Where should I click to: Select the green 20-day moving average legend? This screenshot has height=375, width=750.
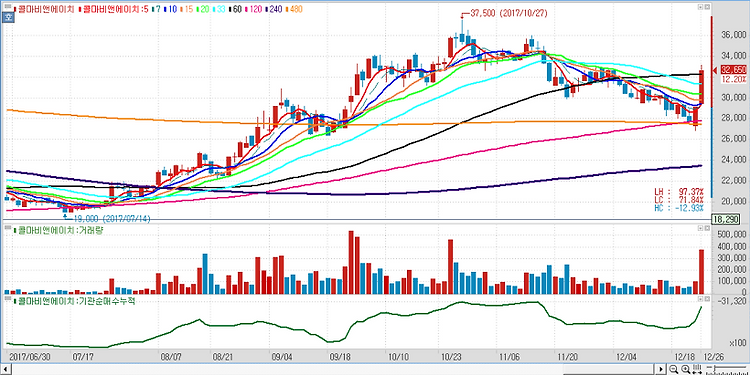(204, 9)
